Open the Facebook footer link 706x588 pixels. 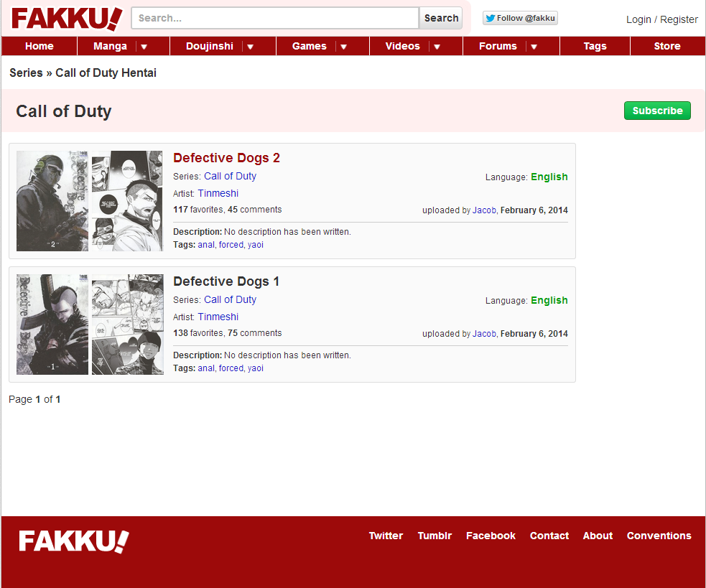coord(491,536)
